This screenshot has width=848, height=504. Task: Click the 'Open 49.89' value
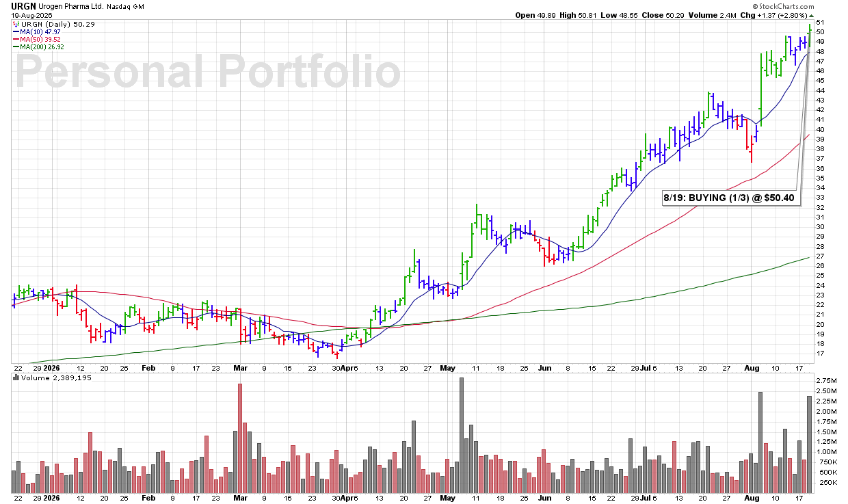536,15
